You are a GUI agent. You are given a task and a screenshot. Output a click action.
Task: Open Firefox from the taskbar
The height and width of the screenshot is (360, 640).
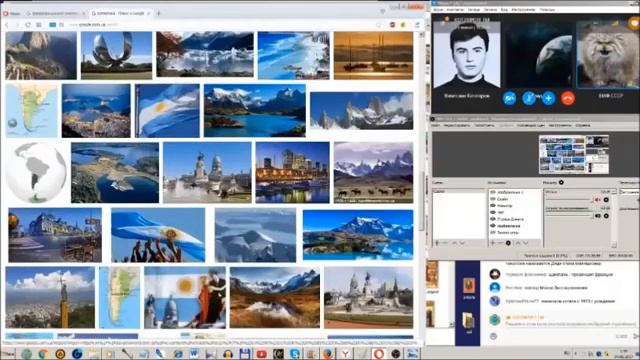click(x=328, y=353)
